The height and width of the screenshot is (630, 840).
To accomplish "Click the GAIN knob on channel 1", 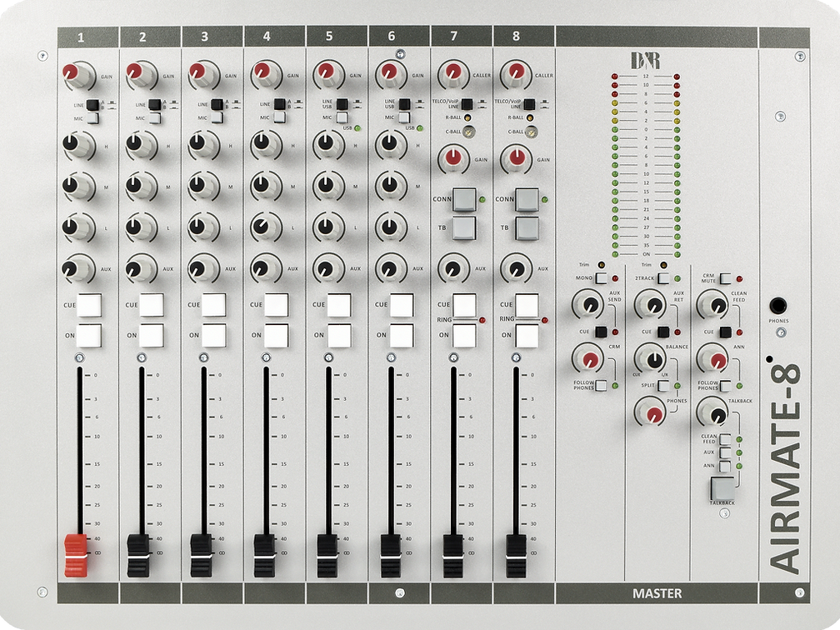I will pos(77,76).
